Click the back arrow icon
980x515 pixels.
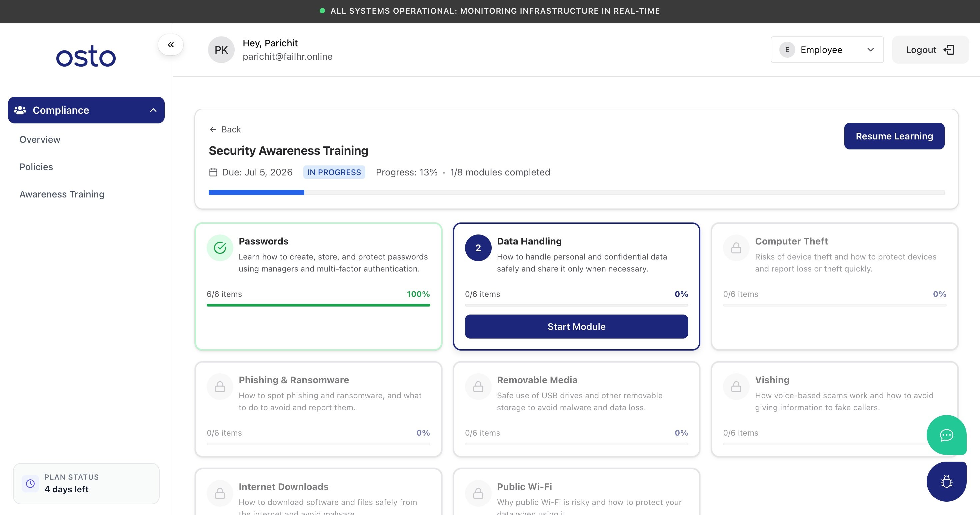click(x=213, y=129)
